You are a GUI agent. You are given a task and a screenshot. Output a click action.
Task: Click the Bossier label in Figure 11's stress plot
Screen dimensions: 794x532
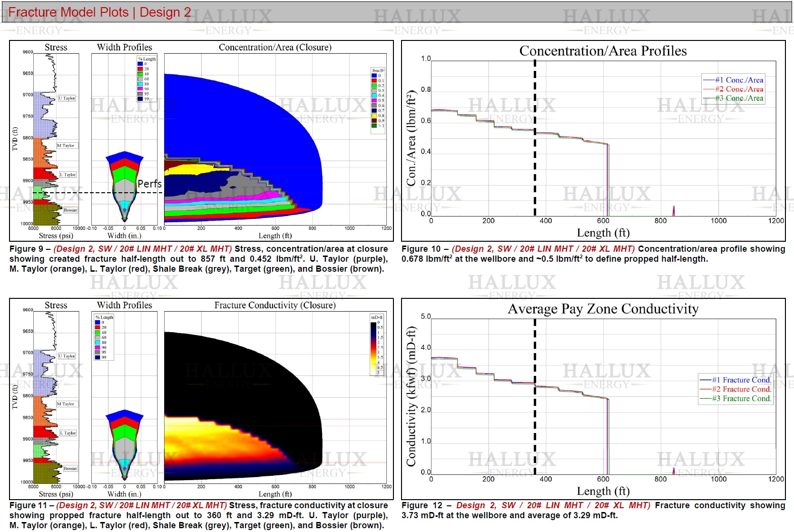pos(70,469)
